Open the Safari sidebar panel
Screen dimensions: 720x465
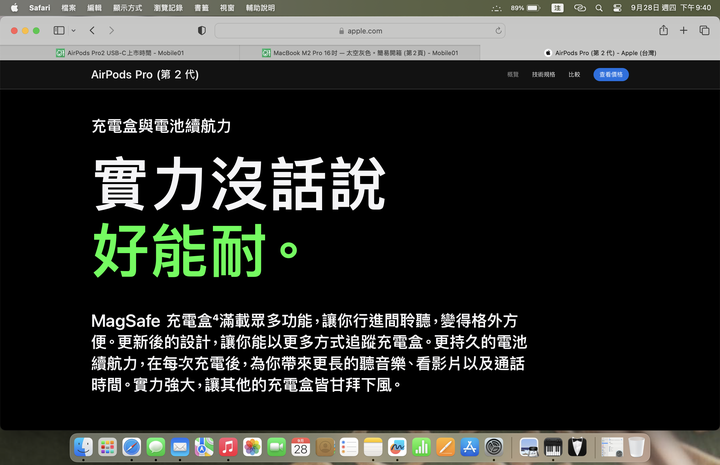59,31
